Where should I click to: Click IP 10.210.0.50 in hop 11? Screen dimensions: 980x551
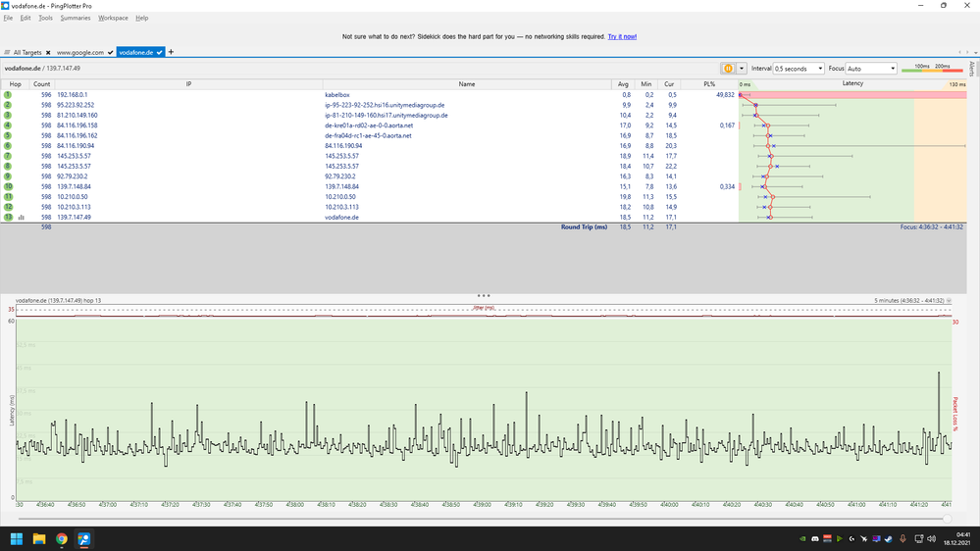pyautogui.click(x=73, y=197)
